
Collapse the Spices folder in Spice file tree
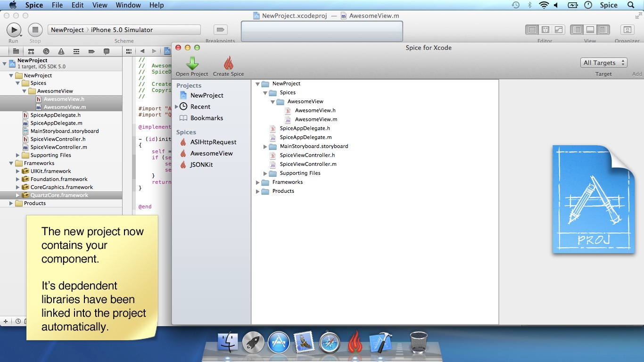265,93
